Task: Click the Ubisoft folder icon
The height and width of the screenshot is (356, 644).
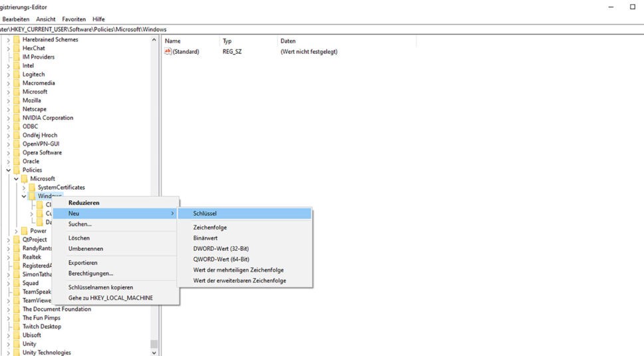Action: (17, 335)
